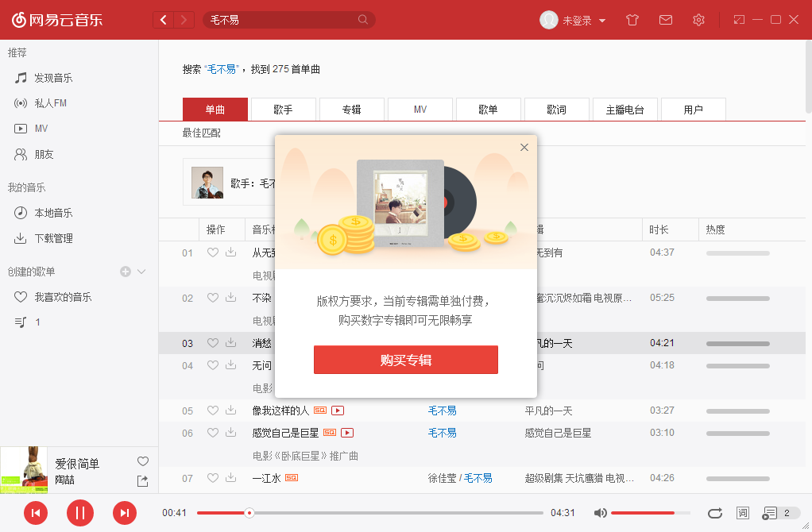
Task: Like currently playing song 爱很简单
Action: tap(143, 461)
